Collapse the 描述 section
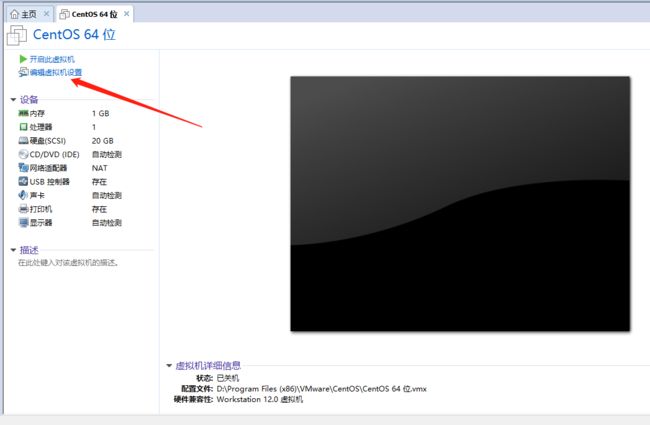The height and width of the screenshot is (425, 650). [13, 250]
